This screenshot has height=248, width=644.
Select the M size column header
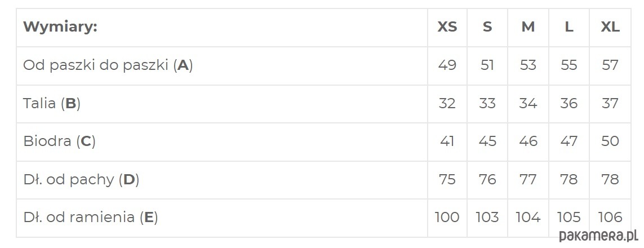[x=528, y=27]
